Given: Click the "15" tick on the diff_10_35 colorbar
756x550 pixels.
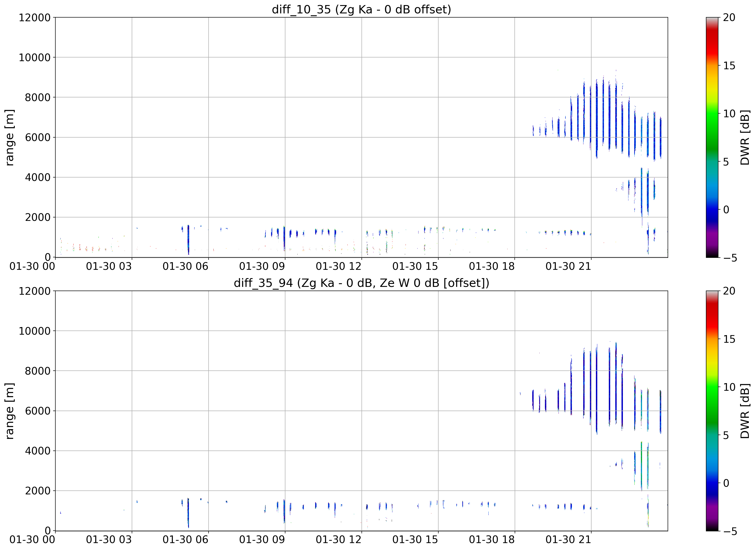Looking at the screenshot, I should [x=729, y=66].
